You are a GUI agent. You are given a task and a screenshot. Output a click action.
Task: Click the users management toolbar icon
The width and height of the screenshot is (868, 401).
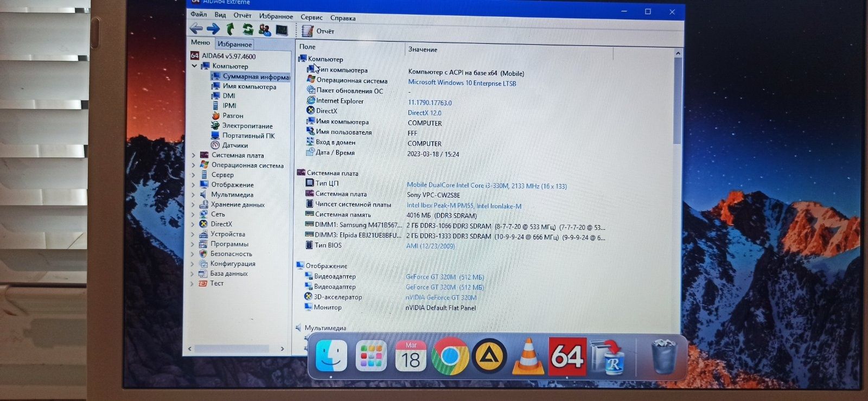click(x=265, y=30)
